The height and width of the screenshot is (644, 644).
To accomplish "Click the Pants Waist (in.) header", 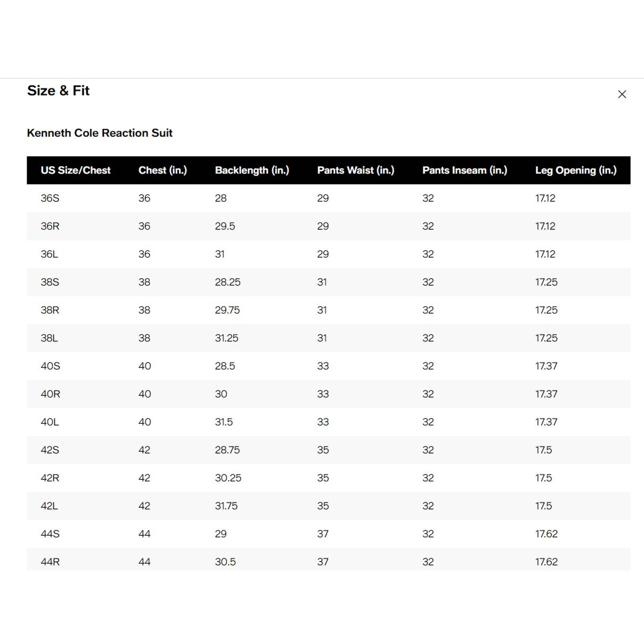I will (x=356, y=170).
